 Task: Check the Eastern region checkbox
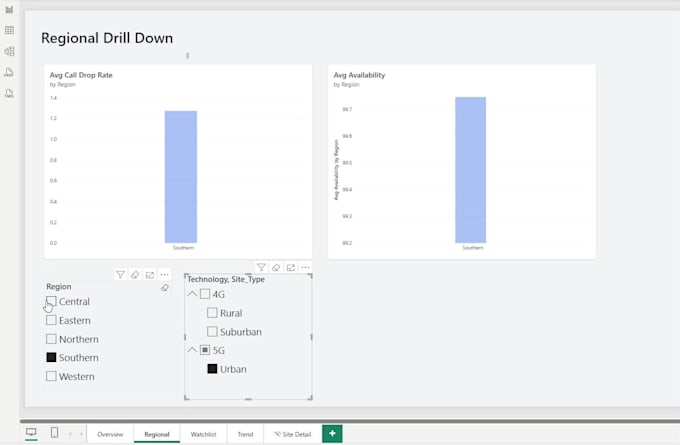point(51,320)
